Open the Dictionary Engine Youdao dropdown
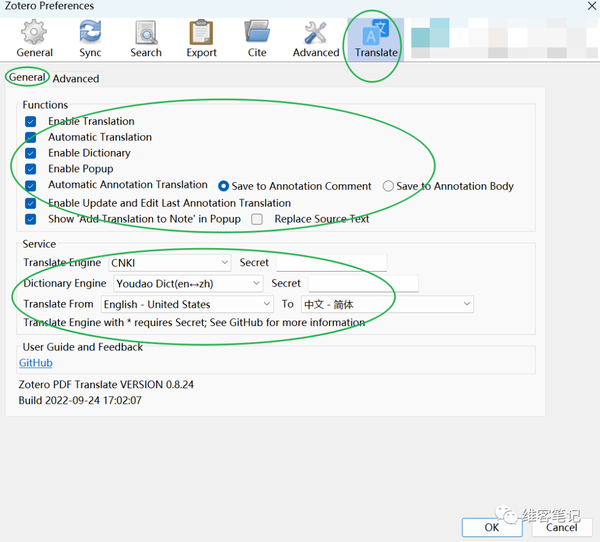This screenshot has width=600, height=542. (x=188, y=284)
